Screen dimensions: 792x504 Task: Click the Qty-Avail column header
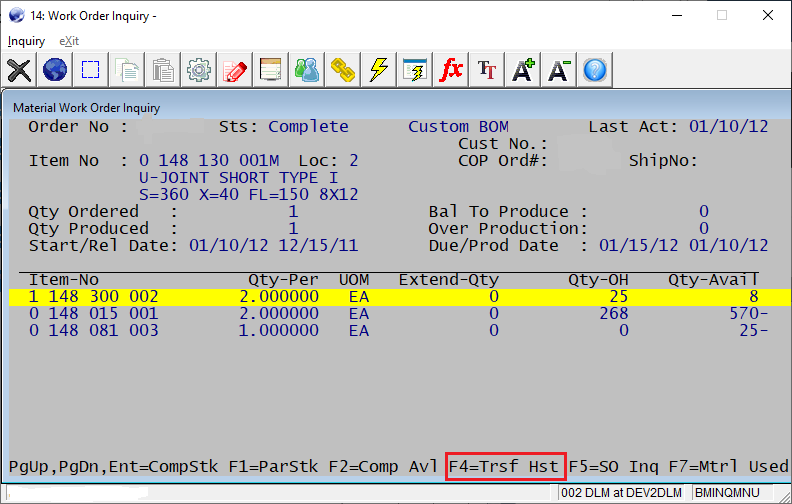point(713,280)
